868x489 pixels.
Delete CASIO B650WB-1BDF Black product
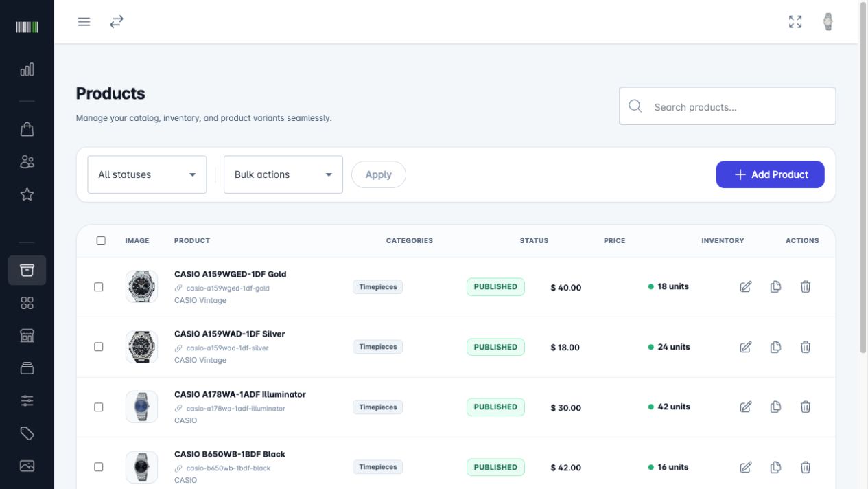tap(806, 467)
